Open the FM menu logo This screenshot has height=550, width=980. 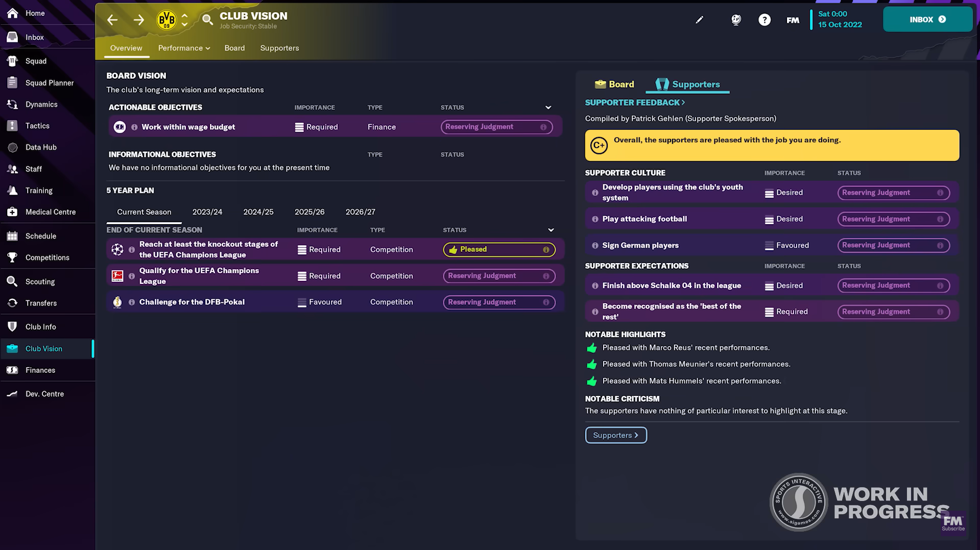(x=793, y=20)
